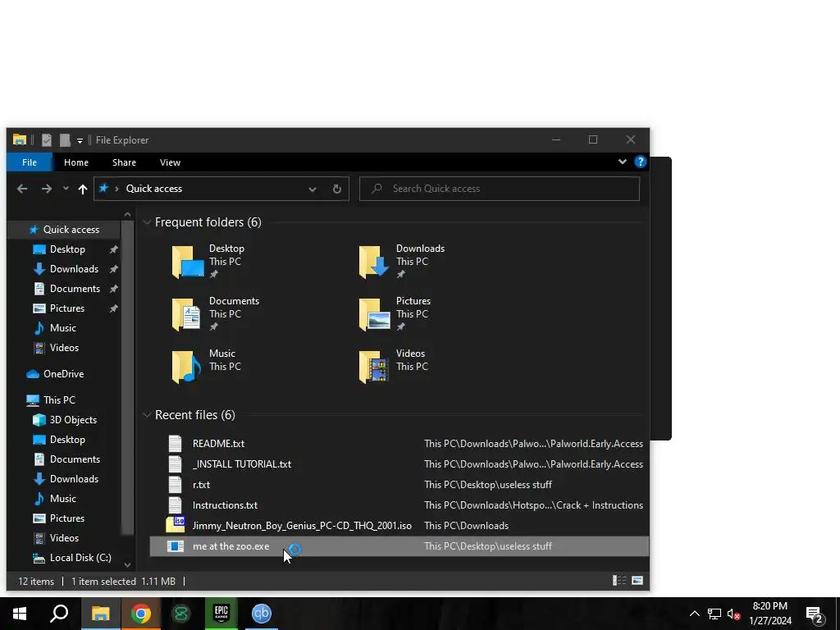
Task: Click navigation pane scroll up arrow
Action: [x=127, y=215]
